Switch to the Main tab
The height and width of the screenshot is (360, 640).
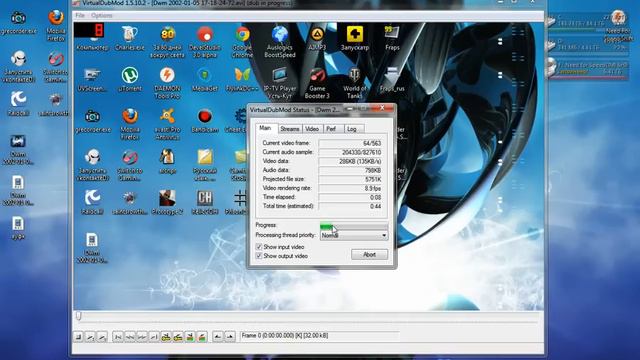click(265, 128)
